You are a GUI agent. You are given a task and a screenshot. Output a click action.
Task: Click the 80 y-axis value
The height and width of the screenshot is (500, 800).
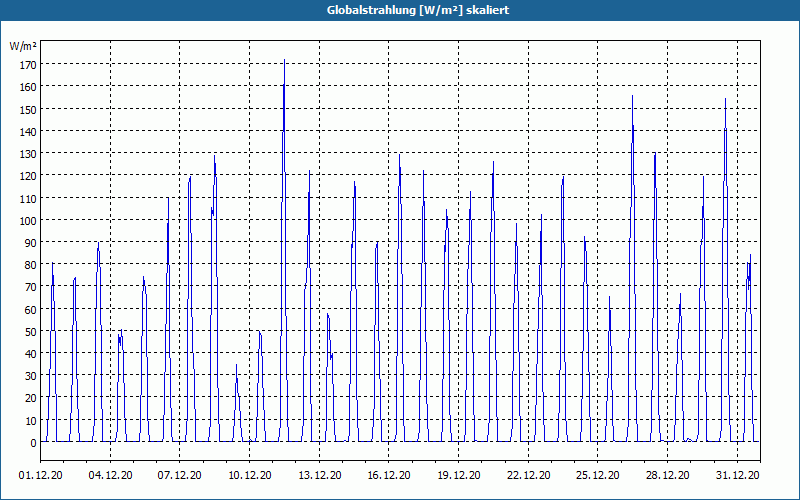30,265
